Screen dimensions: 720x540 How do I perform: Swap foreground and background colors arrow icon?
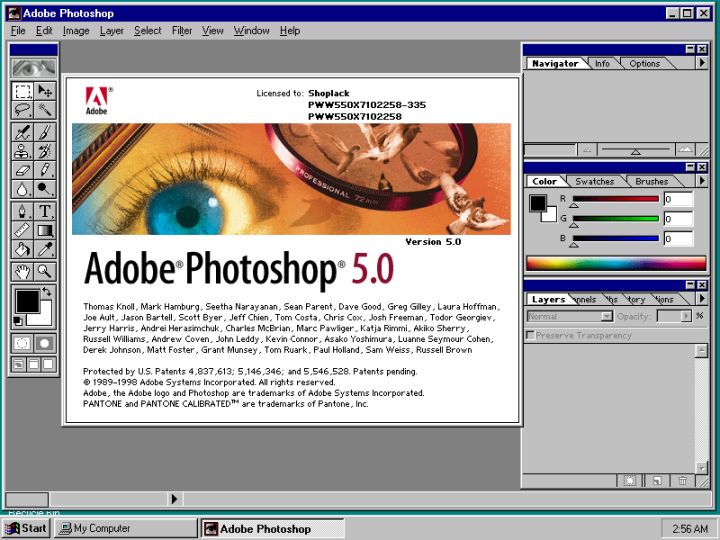pos(47,291)
